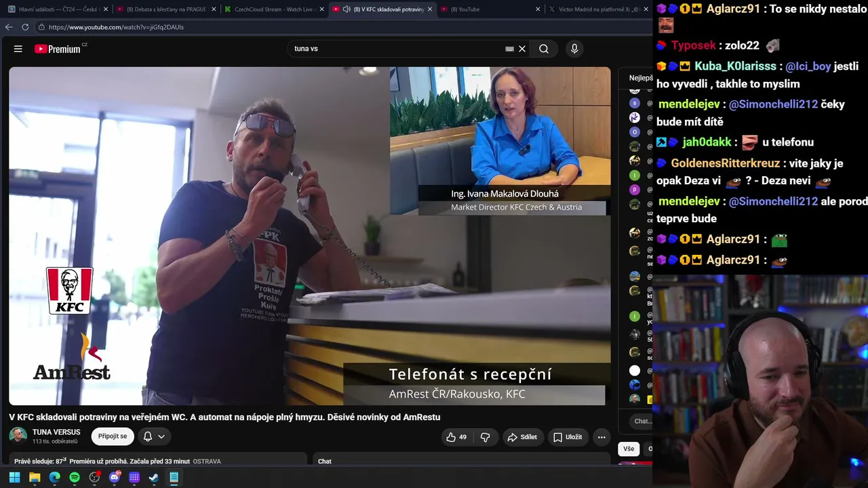This screenshot has width=868, height=488.
Task: Open the TUNA VERSUS channel avatar
Action: (18, 436)
